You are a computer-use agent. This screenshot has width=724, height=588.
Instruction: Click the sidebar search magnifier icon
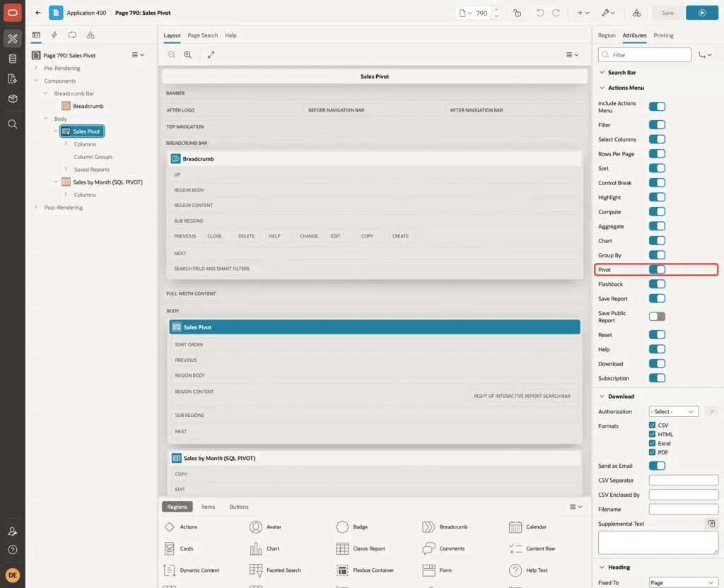[x=13, y=124]
